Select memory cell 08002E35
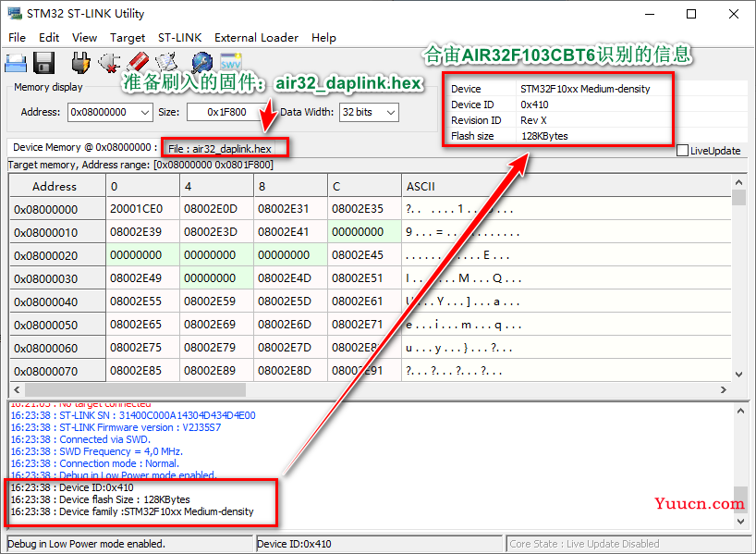Screen dimensions: 756x554 pyautogui.click(x=364, y=209)
